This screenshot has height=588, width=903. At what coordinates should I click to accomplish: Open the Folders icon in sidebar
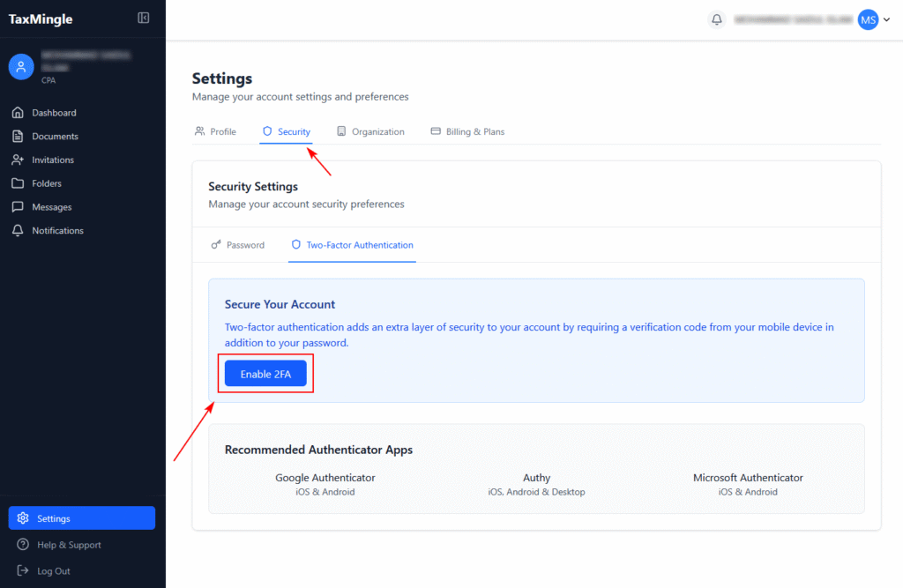click(17, 183)
